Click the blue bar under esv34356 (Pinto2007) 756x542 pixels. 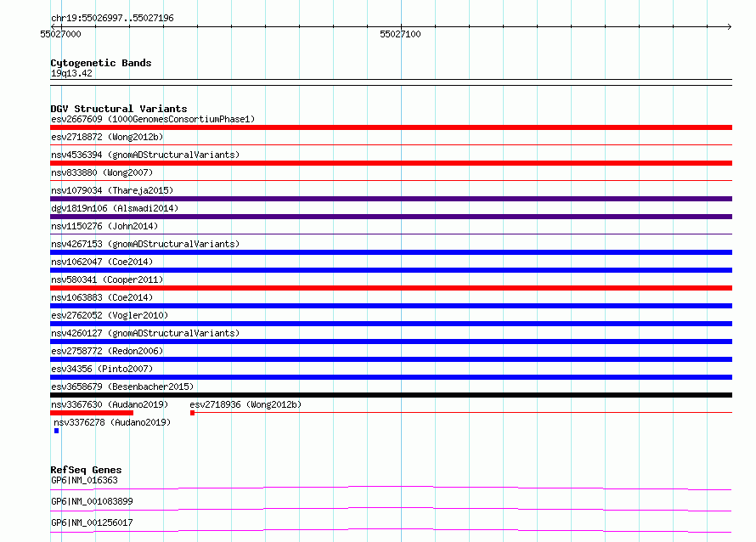(x=391, y=377)
